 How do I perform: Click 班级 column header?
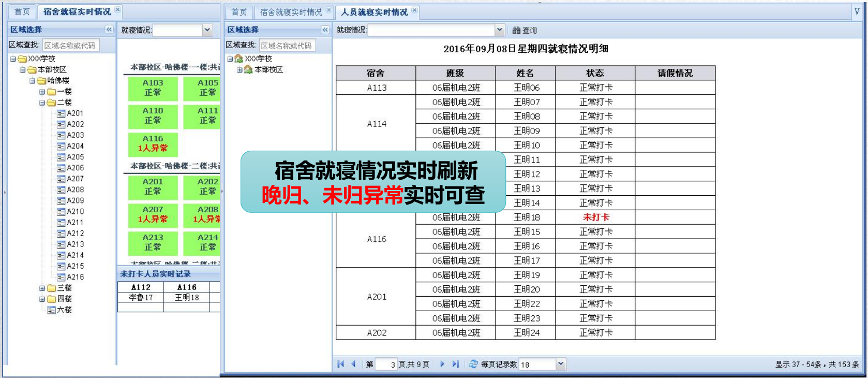click(455, 73)
